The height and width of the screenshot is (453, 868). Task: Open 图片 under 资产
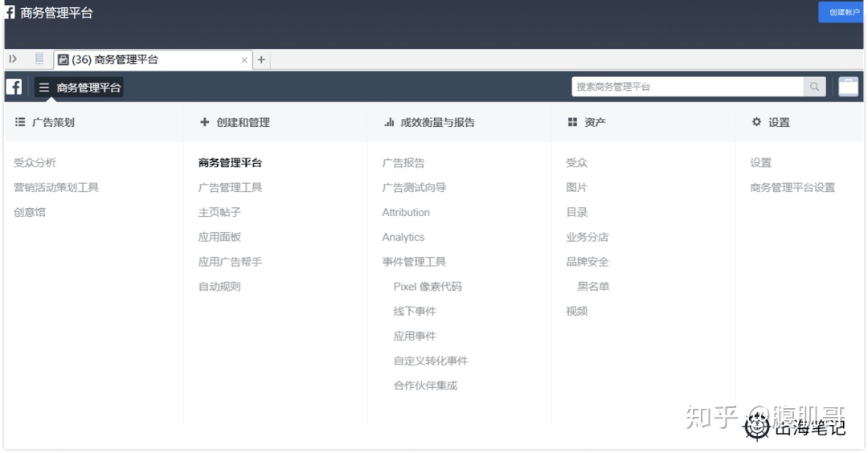pos(577,187)
